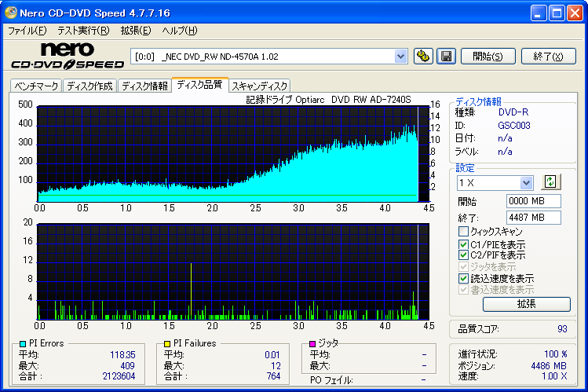Uncheck 読込速度を表示 checkbox
This screenshot has height=392, width=588.
tap(463, 278)
